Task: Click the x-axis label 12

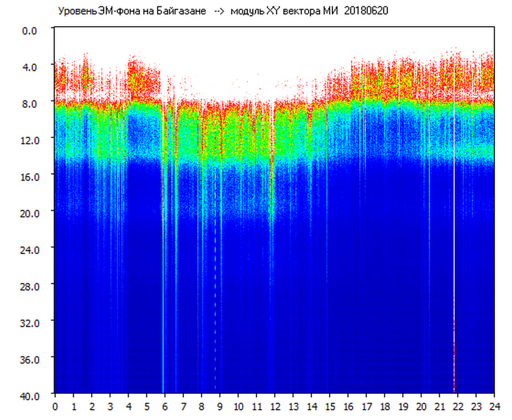Action: [x=275, y=406]
